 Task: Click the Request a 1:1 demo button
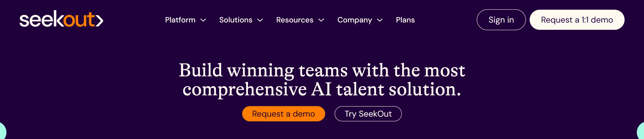577,20
